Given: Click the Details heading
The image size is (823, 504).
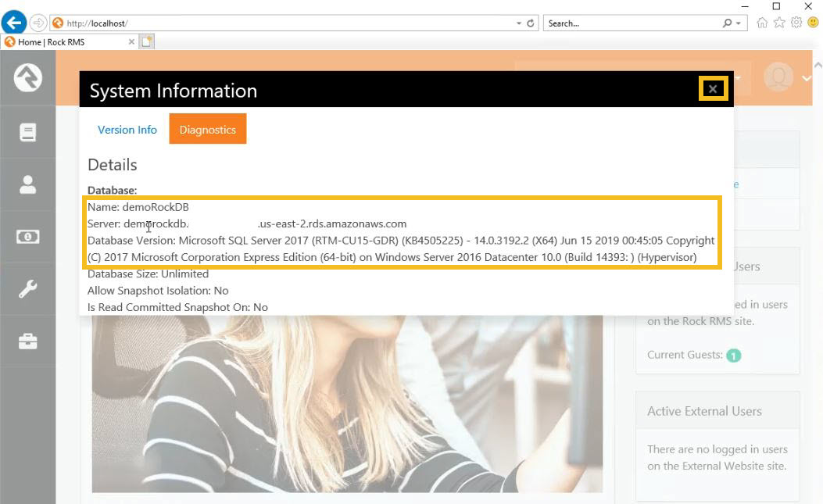Looking at the screenshot, I should (113, 165).
